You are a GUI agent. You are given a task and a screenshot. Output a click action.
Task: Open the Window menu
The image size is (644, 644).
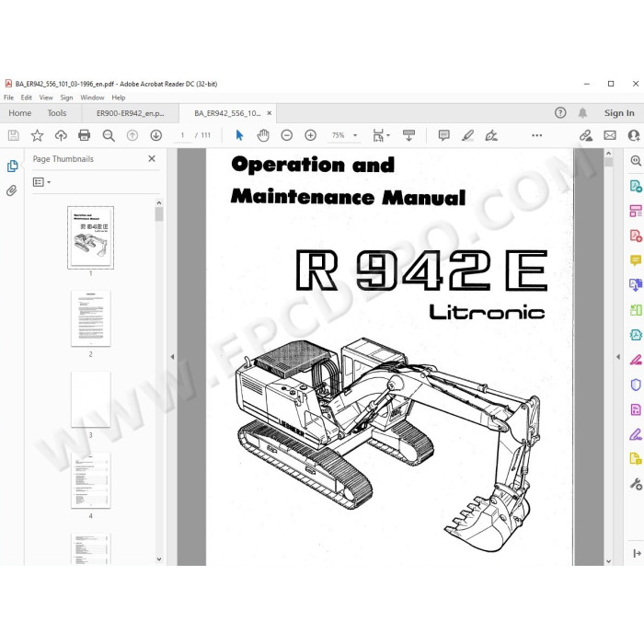click(x=92, y=98)
